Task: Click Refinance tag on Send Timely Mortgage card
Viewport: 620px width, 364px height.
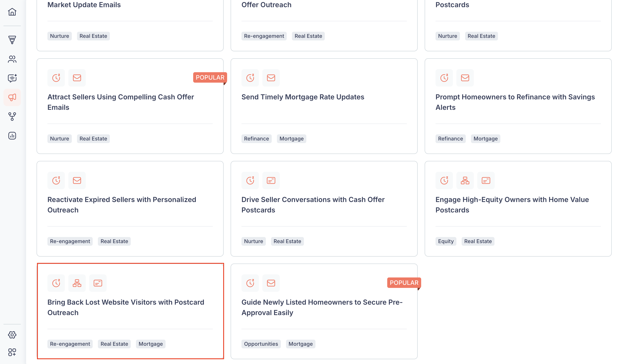Action: point(256,139)
